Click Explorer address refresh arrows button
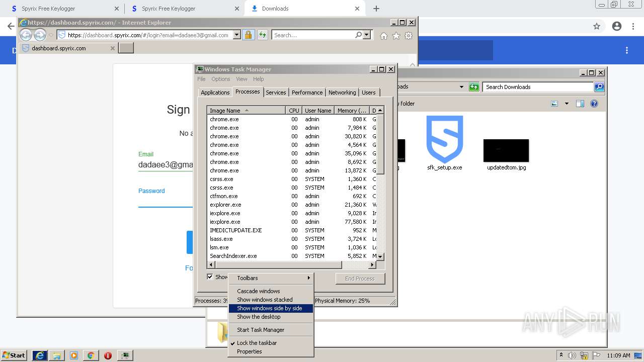Viewport: 644px width, 362px height. (474, 87)
